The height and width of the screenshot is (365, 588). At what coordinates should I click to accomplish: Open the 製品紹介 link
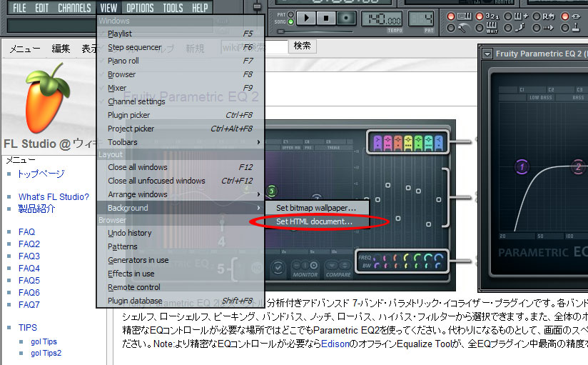click(37, 209)
